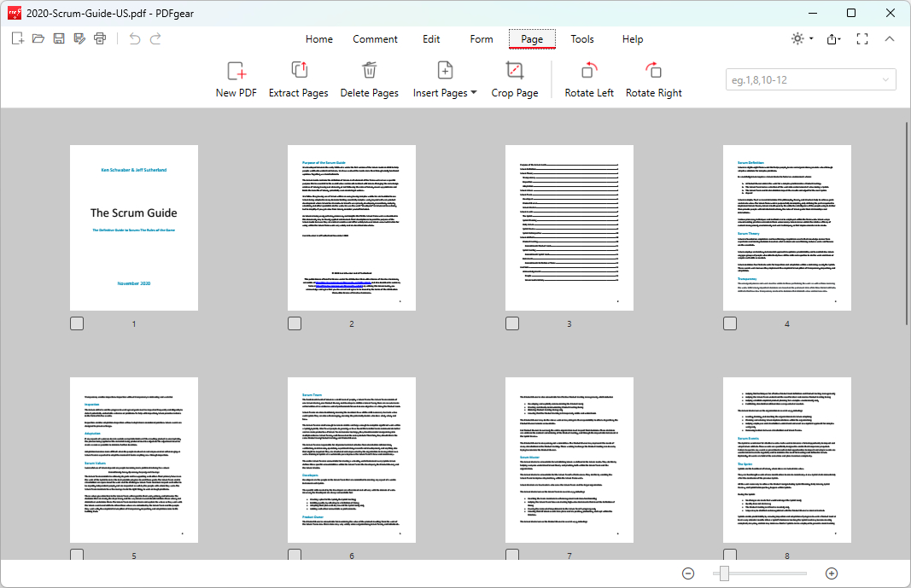Click the Delete Pages trash icon
911x588 pixels.
pos(369,71)
